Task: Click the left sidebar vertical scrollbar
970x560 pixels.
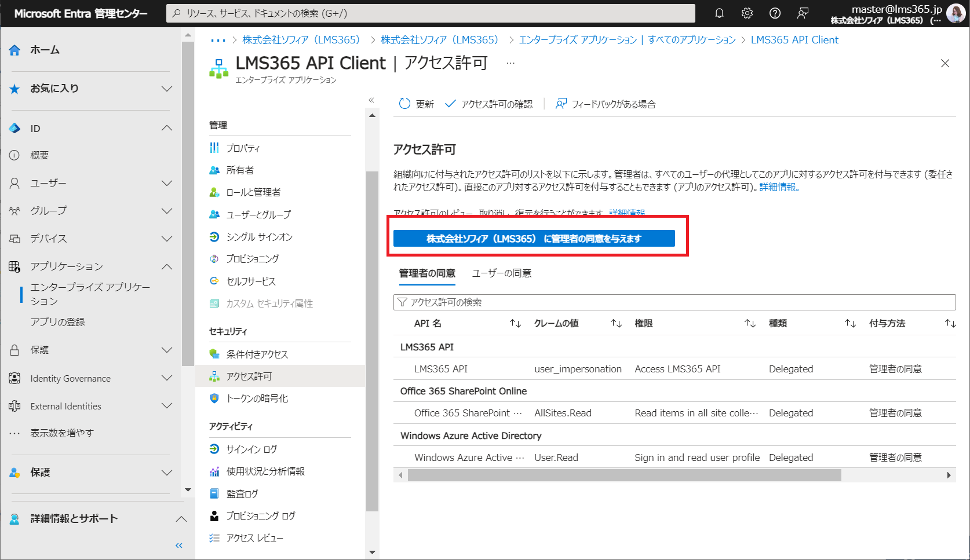Action: point(187,204)
